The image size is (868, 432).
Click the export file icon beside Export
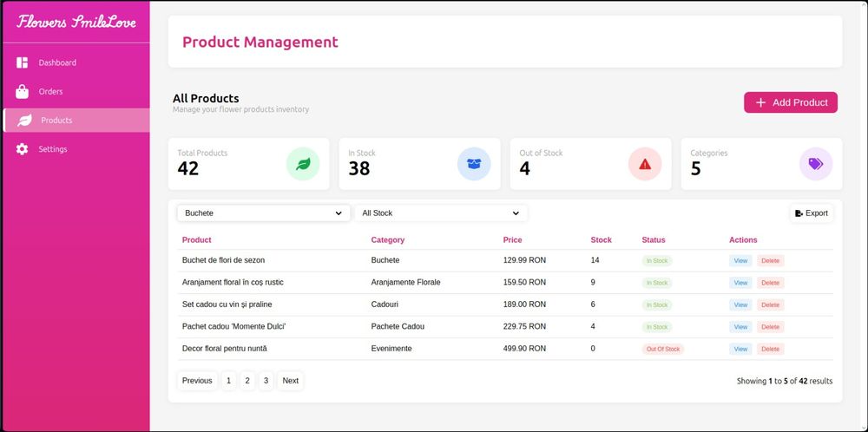point(799,213)
